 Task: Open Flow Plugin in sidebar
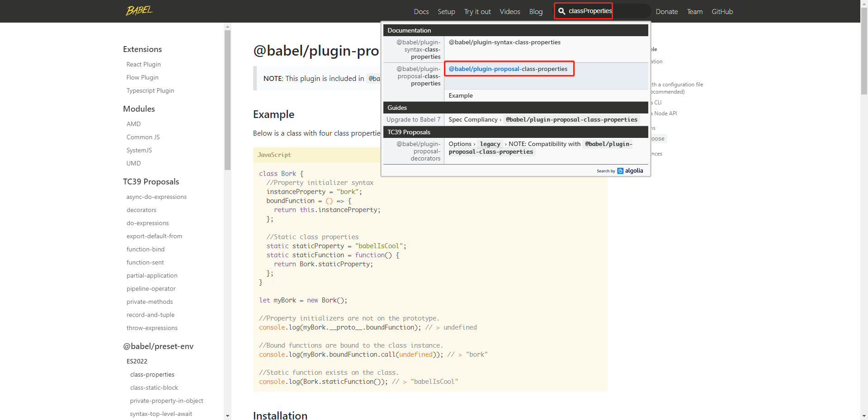(x=142, y=77)
